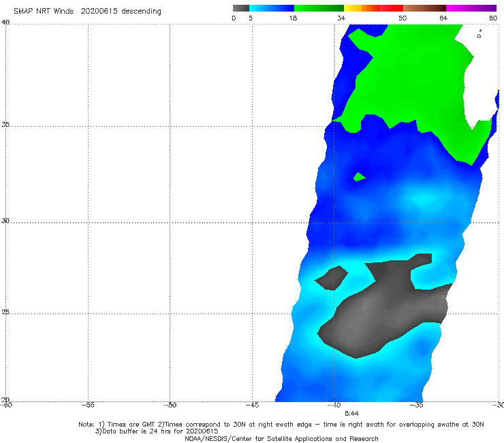Click the color bar label "18"

[x=293, y=18]
